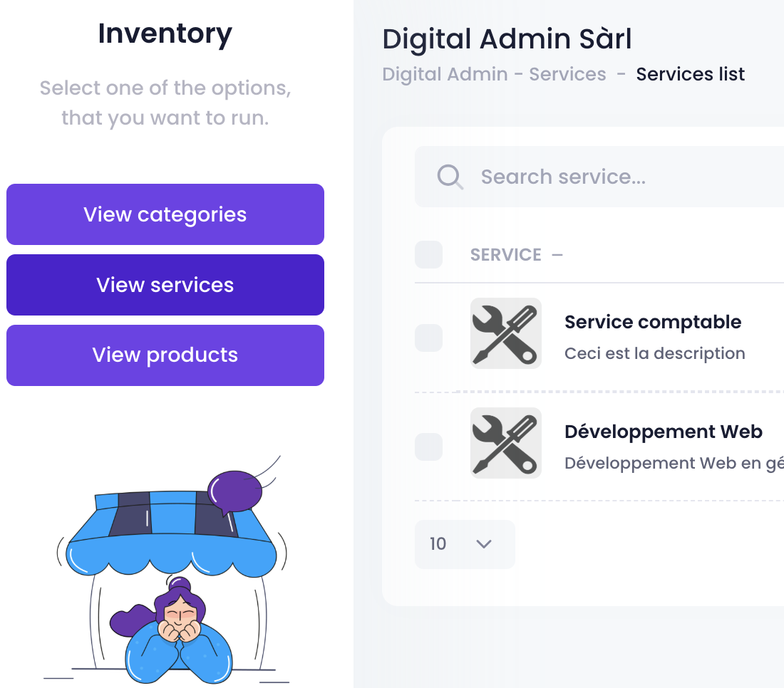The height and width of the screenshot is (688, 784).
Task: Sort the list by the SERVICE column
Action: (505, 255)
